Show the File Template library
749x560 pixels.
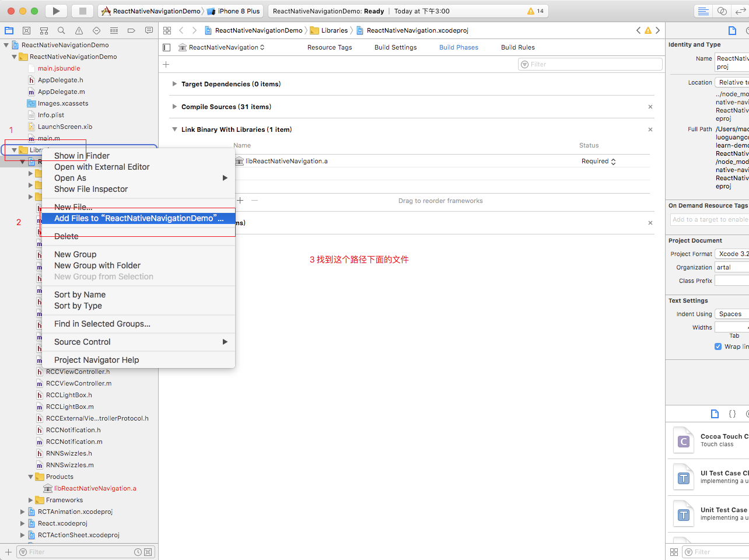715,414
